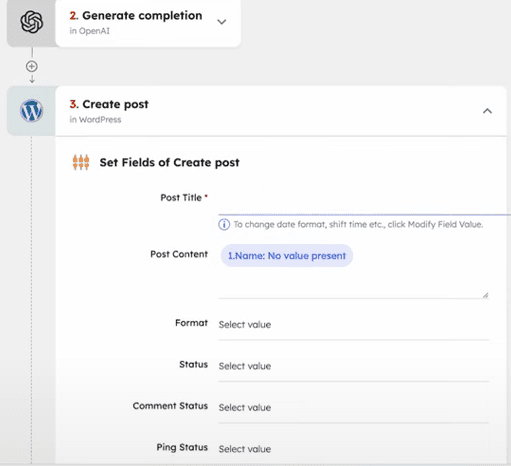The width and height of the screenshot is (511, 466).
Task: Click the info icon below Post Title
Action: click(x=224, y=224)
